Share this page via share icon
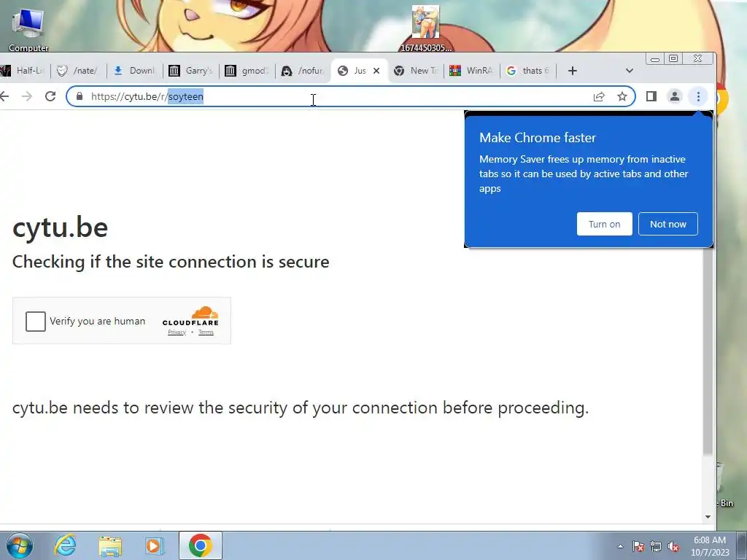Image resolution: width=747 pixels, height=560 pixels. pyautogui.click(x=599, y=97)
